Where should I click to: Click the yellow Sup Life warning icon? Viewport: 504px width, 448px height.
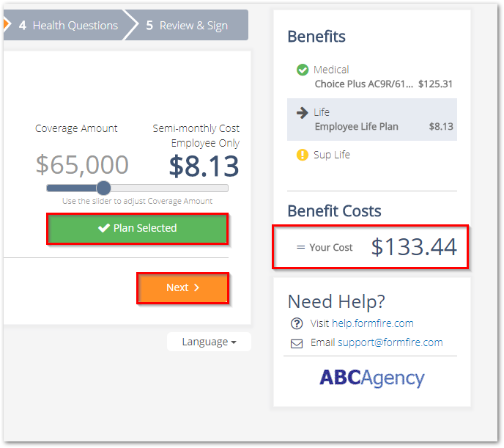click(x=302, y=155)
